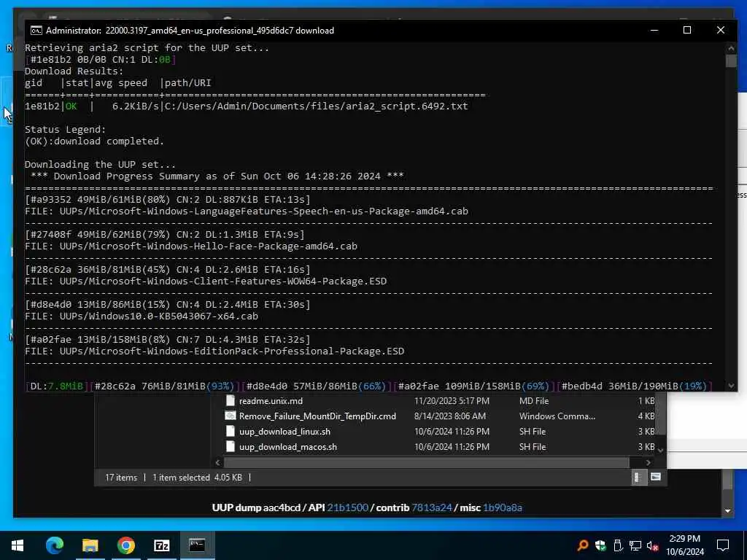The width and height of the screenshot is (747, 560).
Task: Select uup_download_macos.sh in the file list
Action: [287, 447]
